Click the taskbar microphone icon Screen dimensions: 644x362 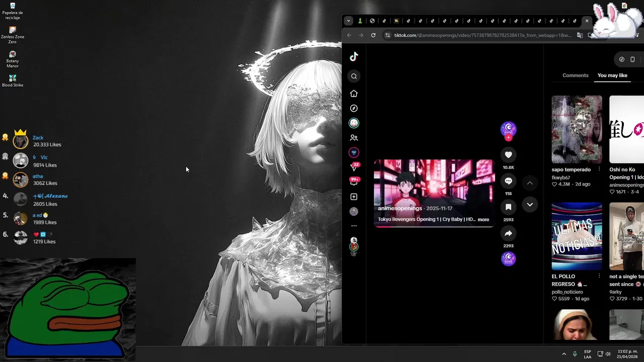click(x=575, y=354)
